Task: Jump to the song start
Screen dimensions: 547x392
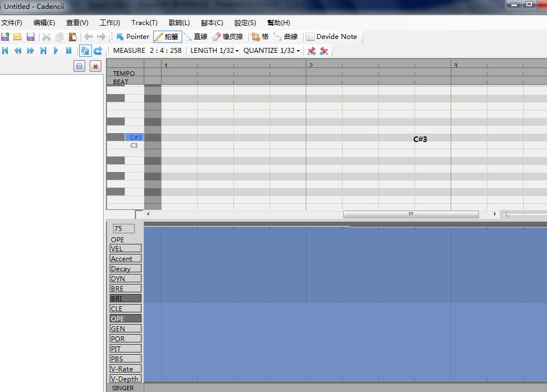Action: tap(5, 51)
